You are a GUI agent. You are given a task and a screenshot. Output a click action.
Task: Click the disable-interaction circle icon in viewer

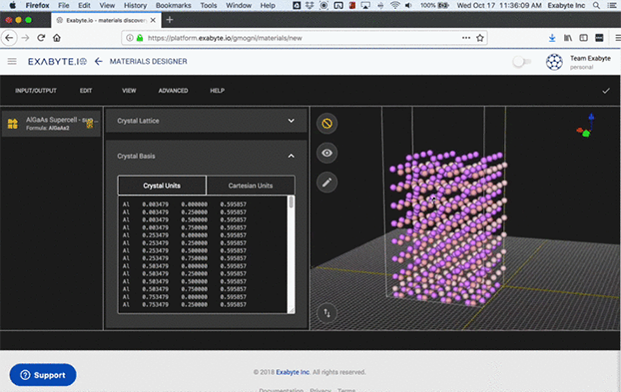[x=327, y=124]
